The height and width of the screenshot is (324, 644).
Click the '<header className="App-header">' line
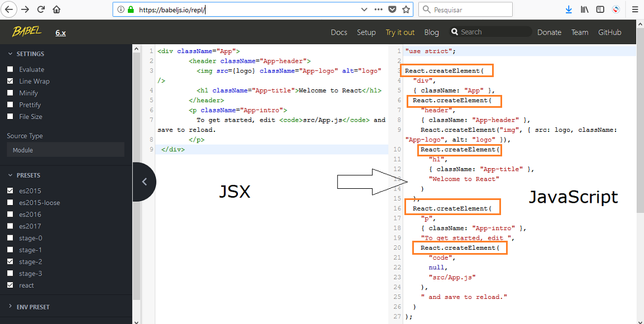click(250, 61)
